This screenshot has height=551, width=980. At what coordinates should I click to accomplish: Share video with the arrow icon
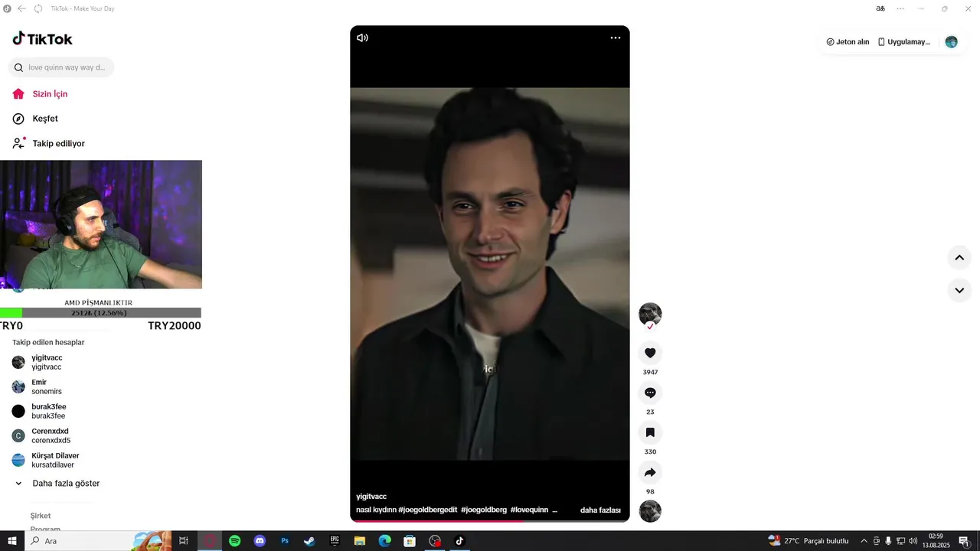[650, 472]
